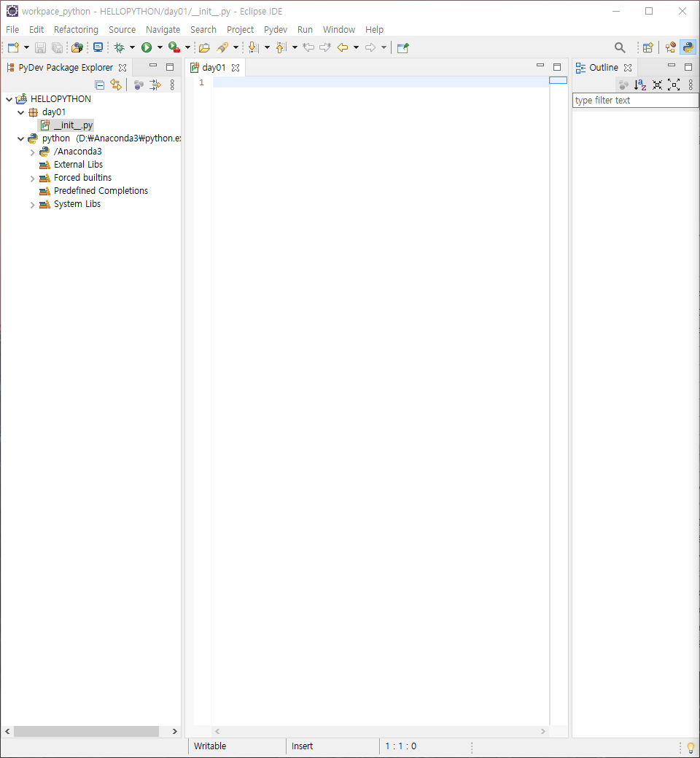The image size is (700, 758).
Task: Collapse the python interpreter node
Action: (21, 138)
